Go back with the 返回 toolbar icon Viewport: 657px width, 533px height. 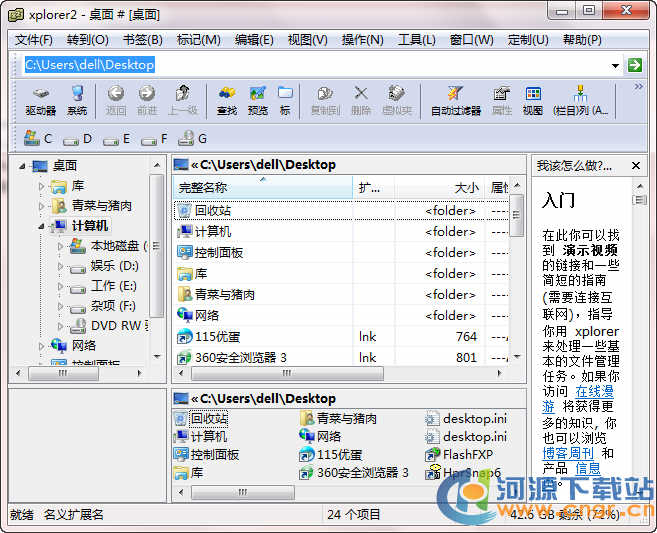(116, 101)
